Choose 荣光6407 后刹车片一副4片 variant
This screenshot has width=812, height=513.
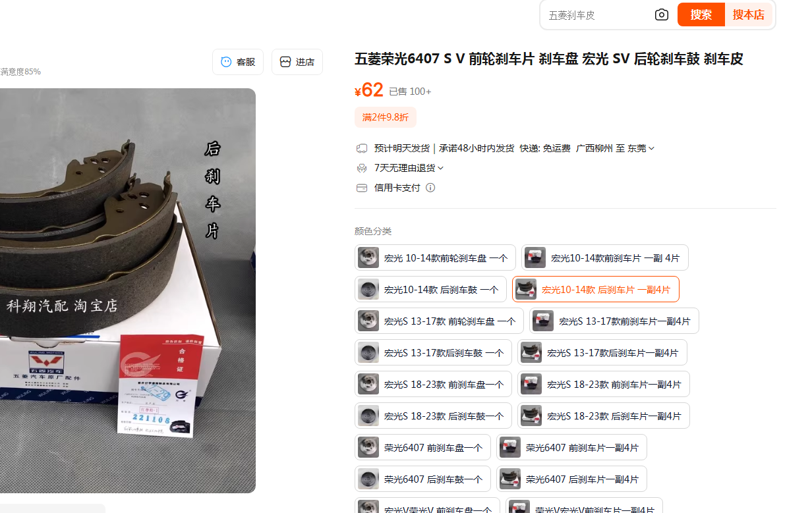point(571,479)
